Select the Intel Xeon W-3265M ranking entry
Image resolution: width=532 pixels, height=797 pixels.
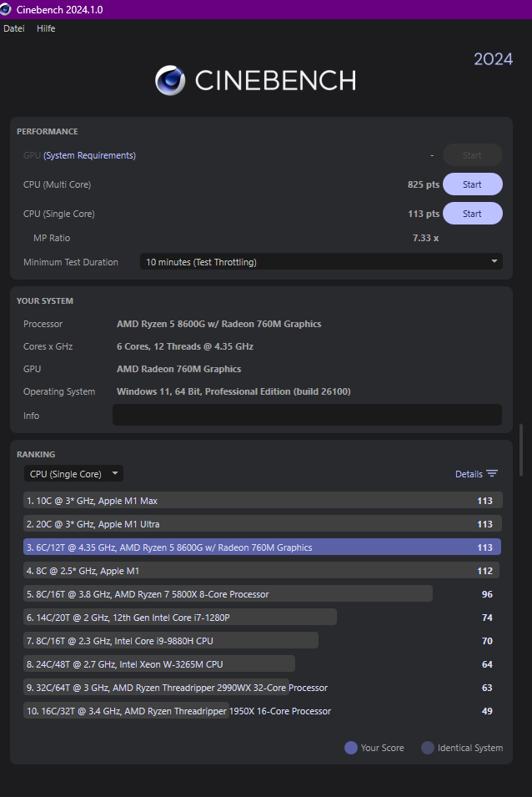pyautogui.click(x=159, y=664)
